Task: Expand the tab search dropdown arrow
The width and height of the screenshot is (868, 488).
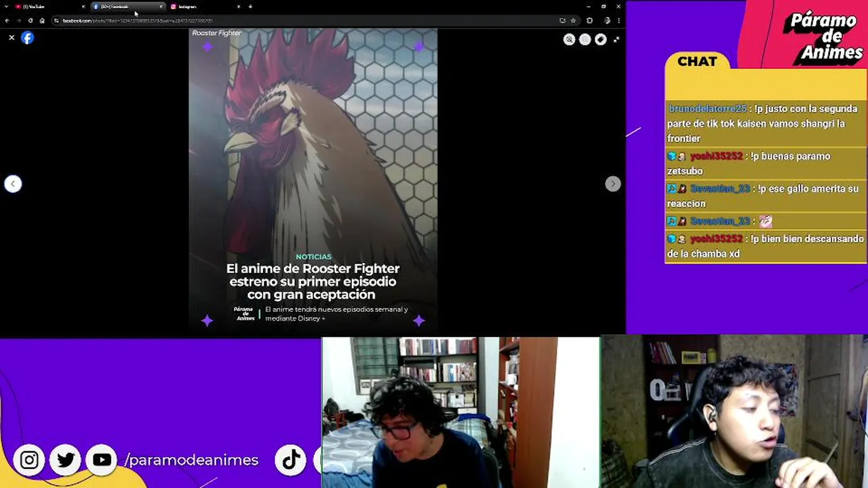Action: point(7,7)
